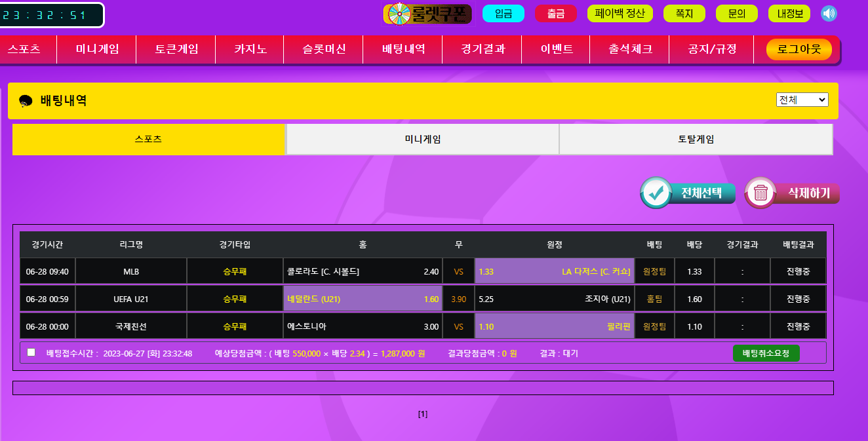Click page number 1 in pagination
This screenshot has height=441, width=868.
423,414
